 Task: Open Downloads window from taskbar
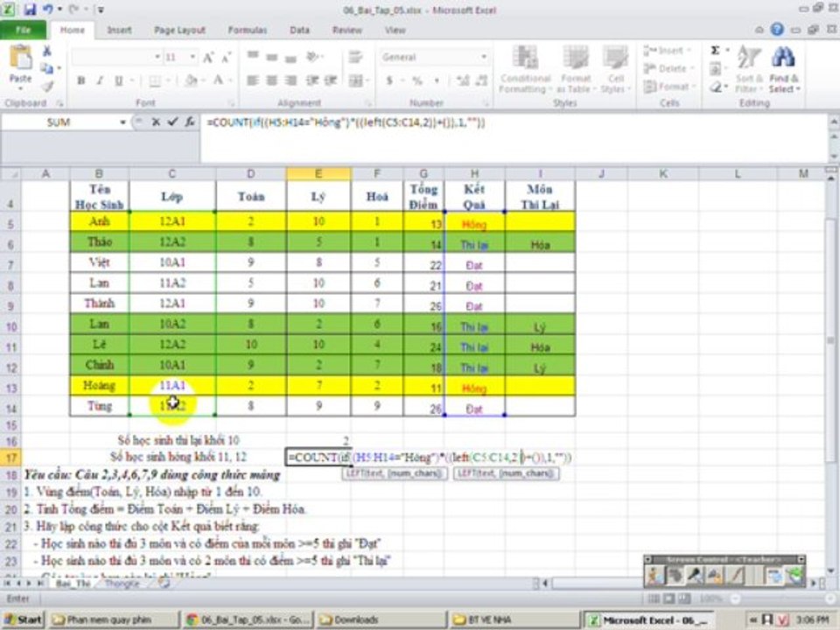pyautogui.click(x=381, y=619)
